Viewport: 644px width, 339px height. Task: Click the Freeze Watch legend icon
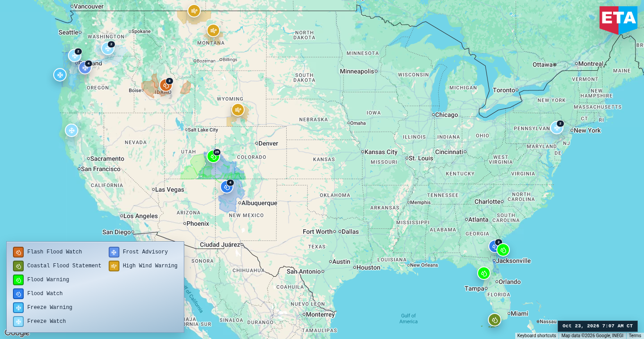[18, 322]
